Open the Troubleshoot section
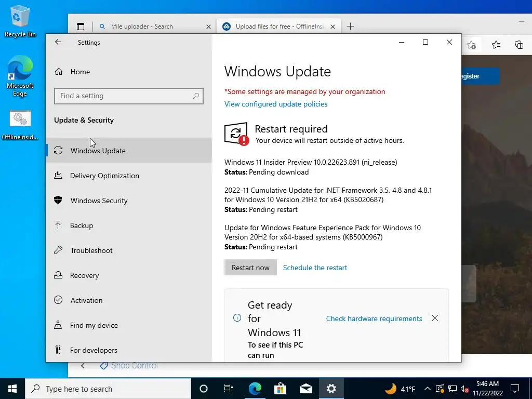Viewport: 532px width, 399px height. (x=129, y=250)
